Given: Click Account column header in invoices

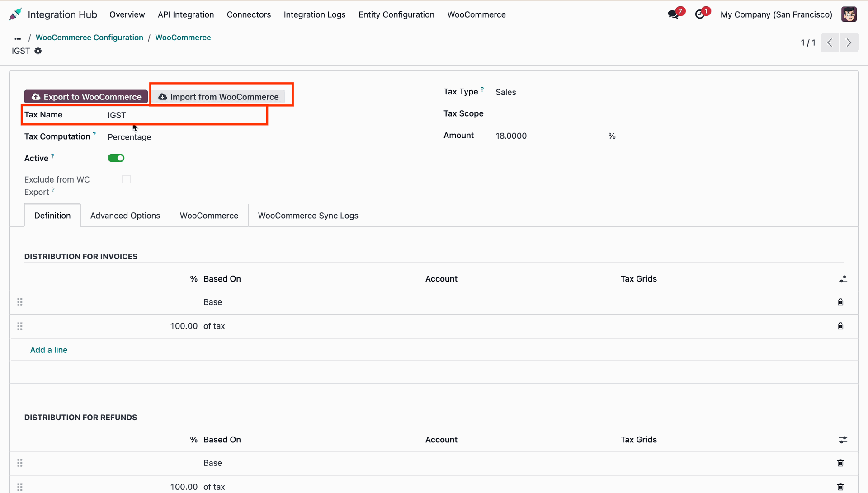Looking at the screenshot, I should (x=442, y=279).
